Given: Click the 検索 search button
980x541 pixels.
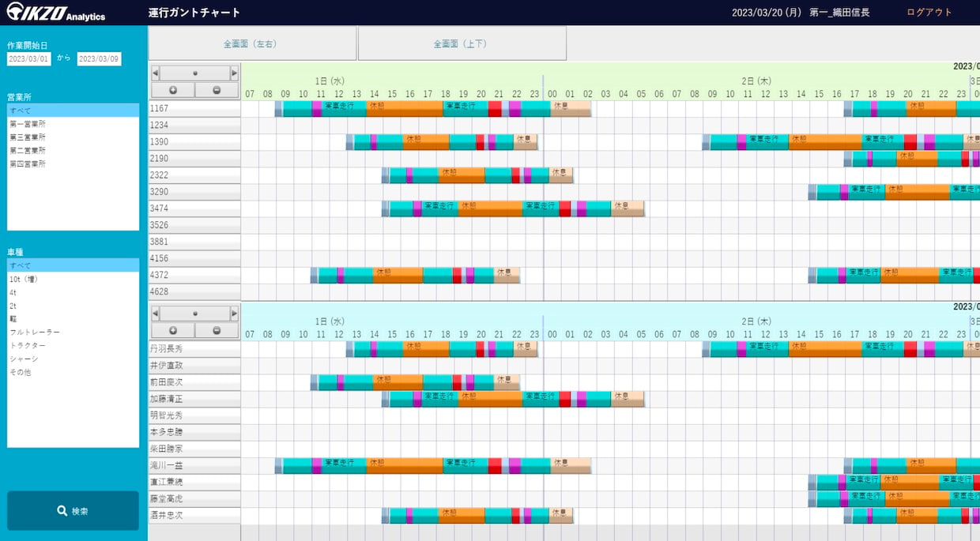Looking at the screenshot, I should tap(73, 511).
